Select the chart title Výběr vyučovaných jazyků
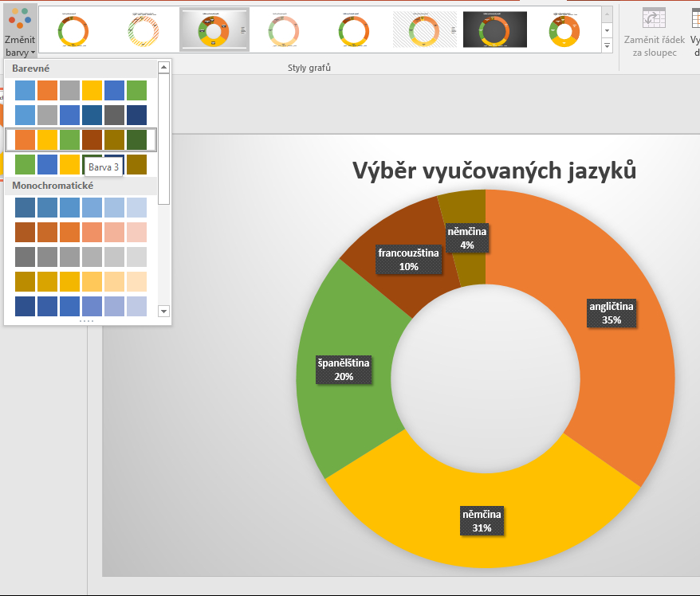The width and height of the screenshot is (700, 596). coord(494,170)
